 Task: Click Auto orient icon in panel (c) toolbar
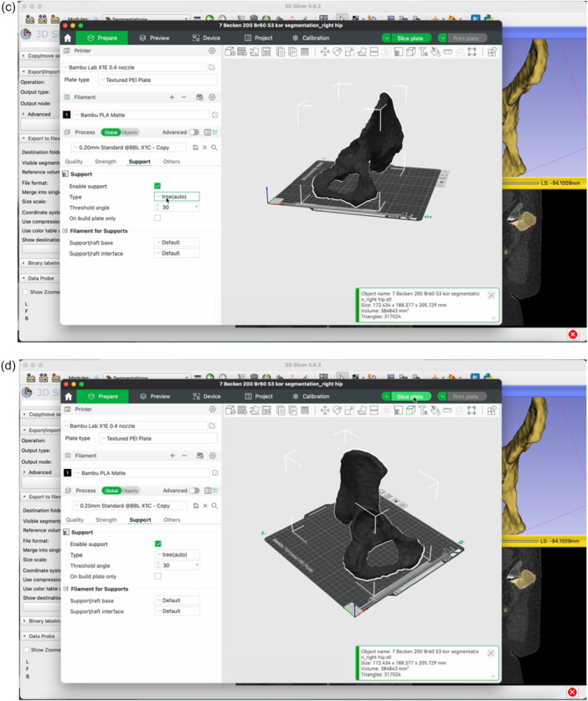254,52
